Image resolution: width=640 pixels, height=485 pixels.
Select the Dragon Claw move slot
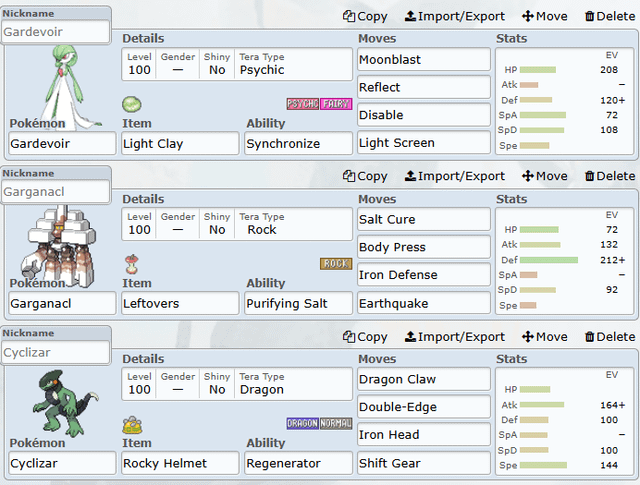tap(424, 380)
